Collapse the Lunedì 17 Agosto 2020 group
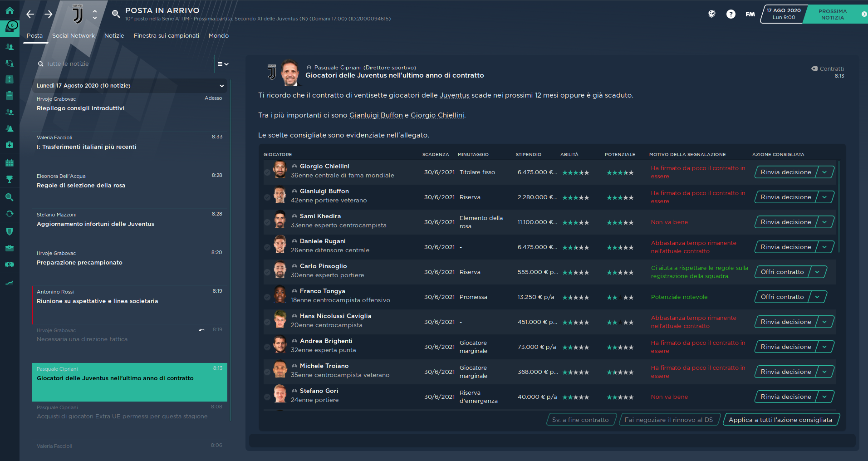Viewport: 868px width, 461px height. click(221, 86)
